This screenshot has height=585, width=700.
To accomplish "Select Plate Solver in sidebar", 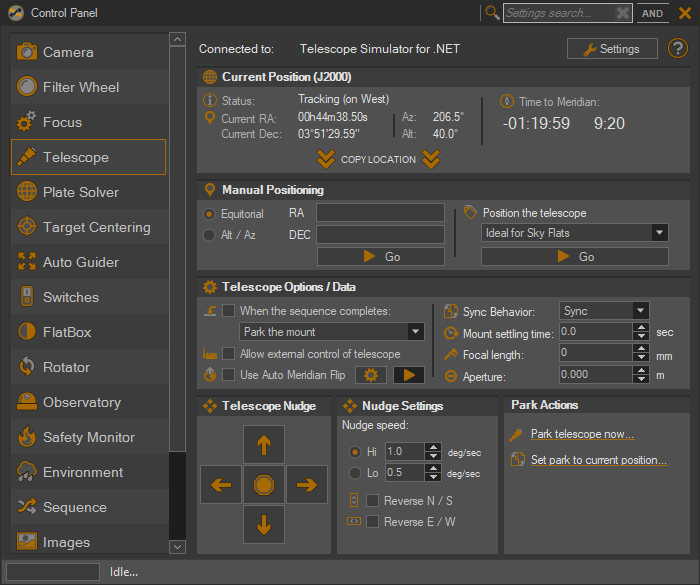I will [89, 192].
